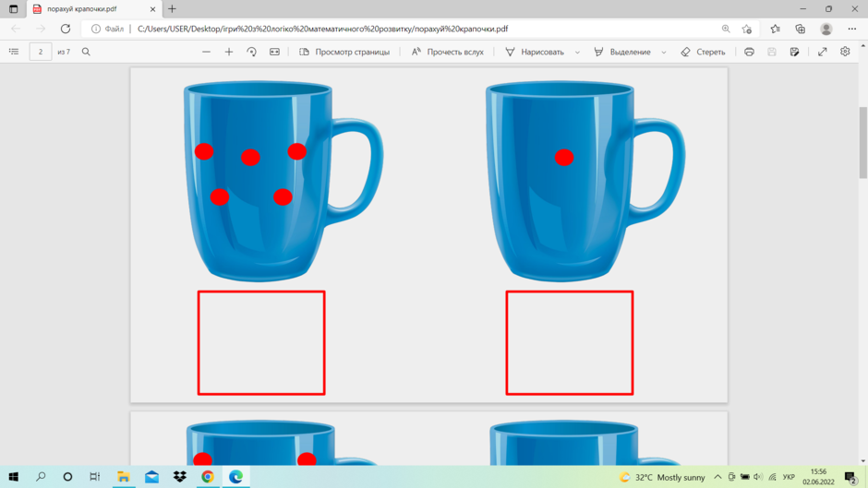Click the page number field

[41, 52]
